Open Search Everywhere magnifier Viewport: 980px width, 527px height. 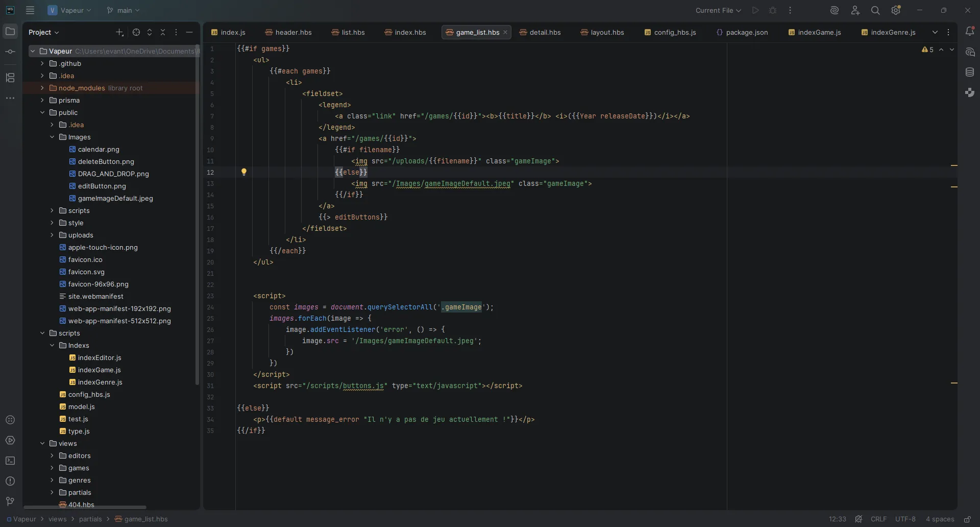click(x=875, y=10)
